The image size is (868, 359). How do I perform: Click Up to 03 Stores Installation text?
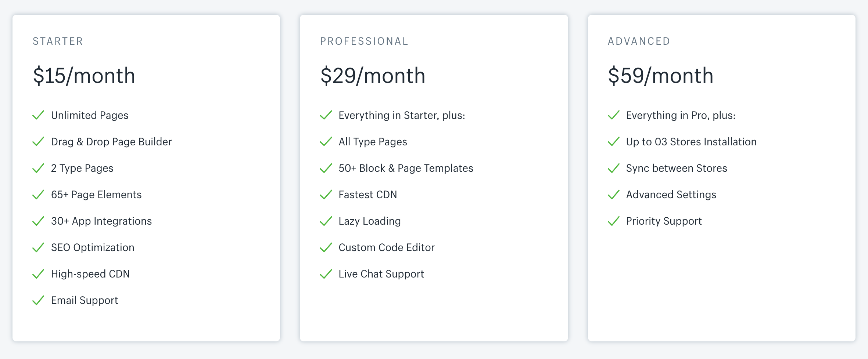[691, 142]
